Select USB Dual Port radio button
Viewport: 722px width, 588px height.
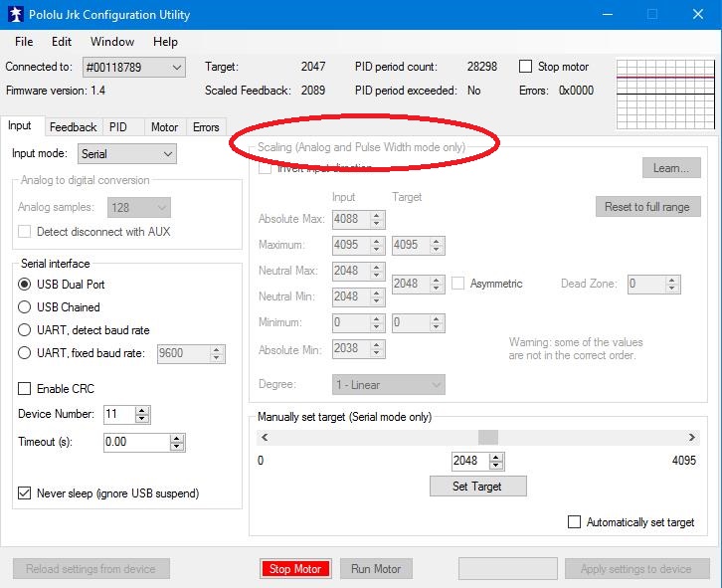[25, 285]
